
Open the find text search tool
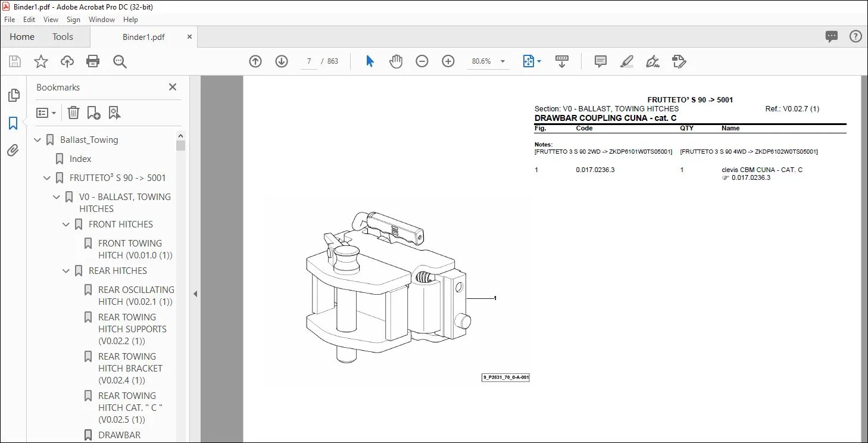pyautogui.click(x=120, y=61)
